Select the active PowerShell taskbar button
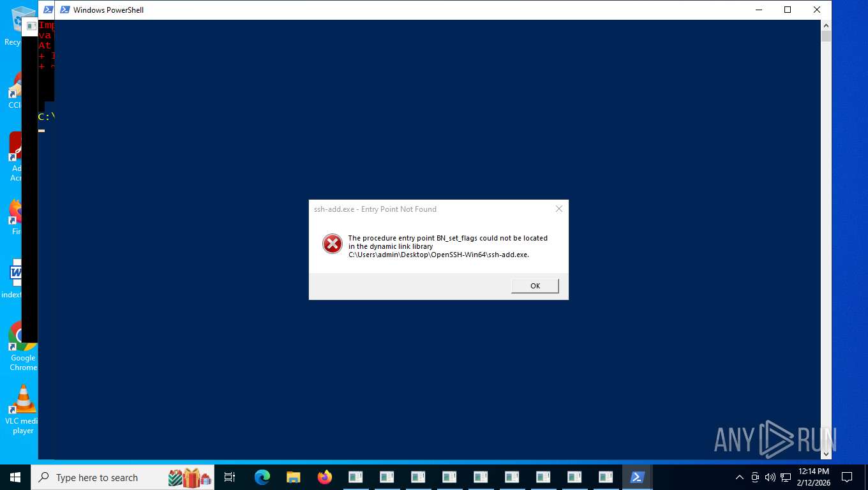This screenshot has height=490, width=868. point(637,477)
